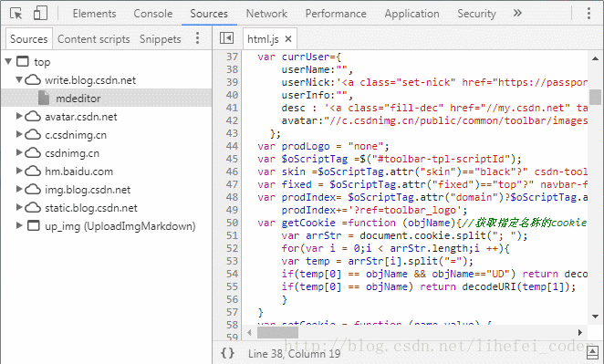Click the c.csdnimg.cn cloud icon
This screenshot has height=364, width=604.
point(33,134)
